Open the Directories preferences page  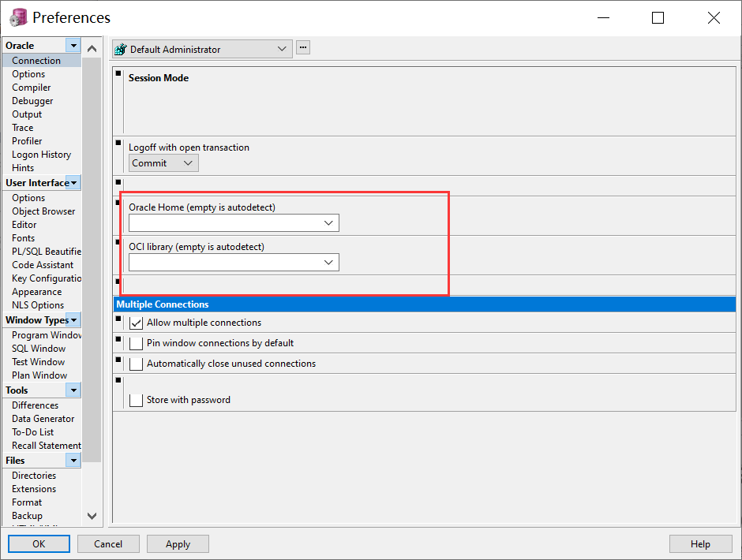tap(34, 476)
